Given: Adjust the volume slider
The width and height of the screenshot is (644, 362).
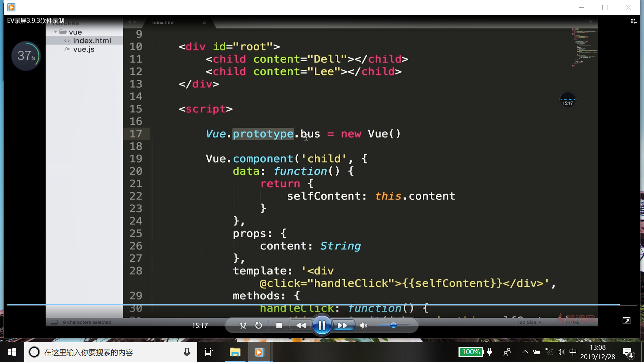Looking at the screenshot, I should point(393,325).
